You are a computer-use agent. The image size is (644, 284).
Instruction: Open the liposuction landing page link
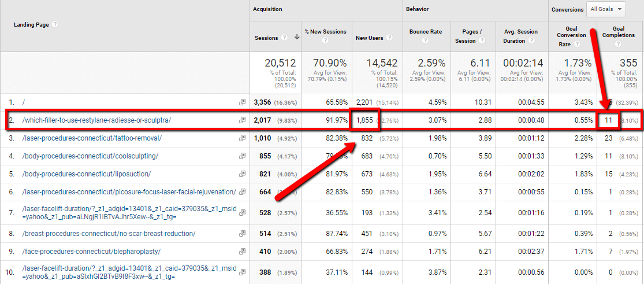point(86,174)
